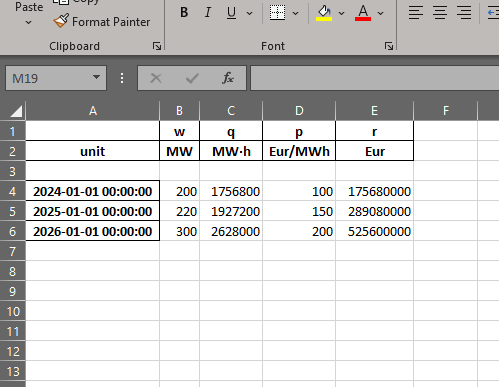Click cell value 289080000
This screenshot has width=499, height=387.
[374, 211]
